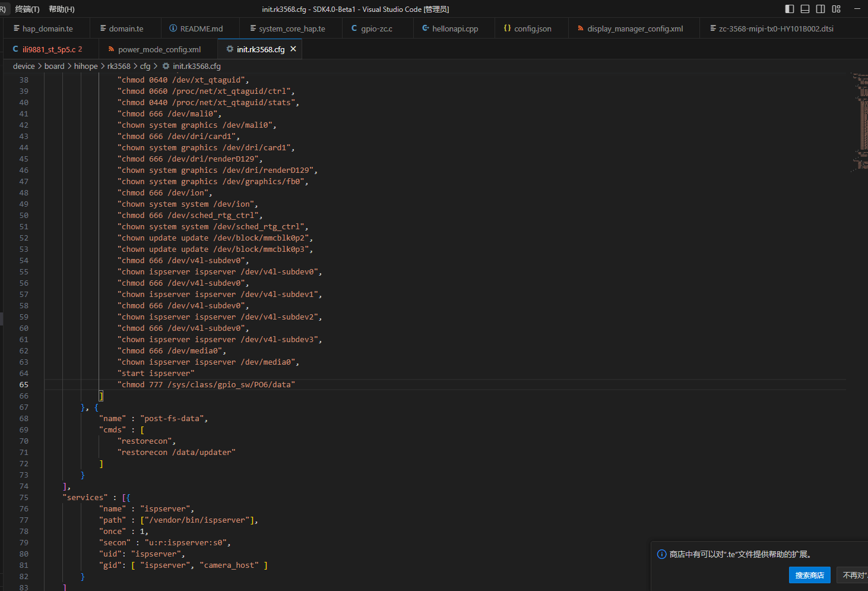Viewport: 868px width, 591px height.
Task: Click the window minimize button
Action: [x=857, y=9]
